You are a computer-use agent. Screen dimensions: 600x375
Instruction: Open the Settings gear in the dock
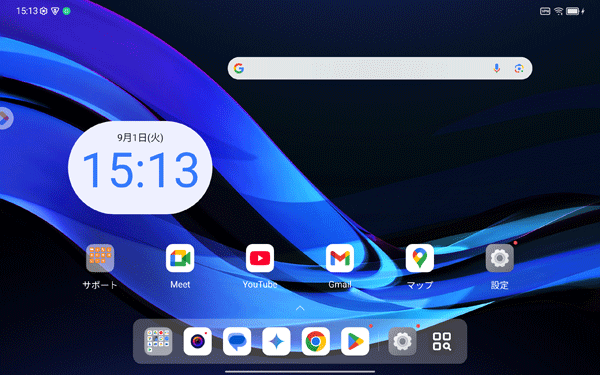tap(402, 341)
